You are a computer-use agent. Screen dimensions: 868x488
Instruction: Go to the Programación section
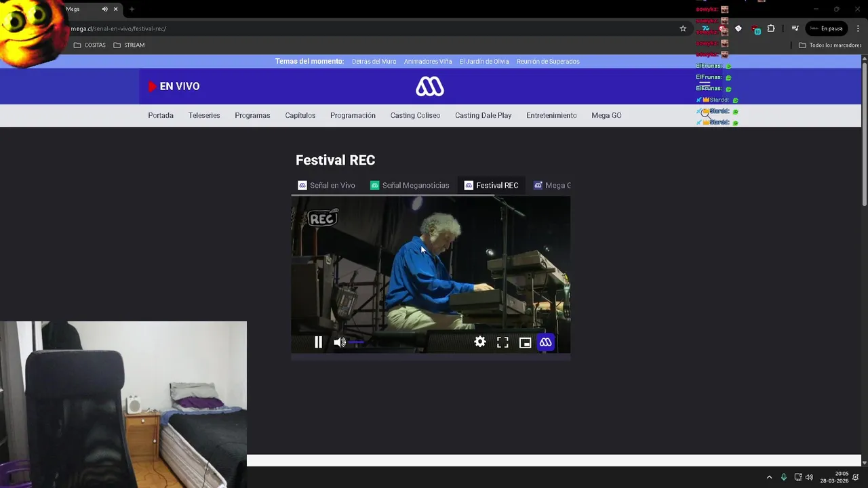[x=353, y=115]
